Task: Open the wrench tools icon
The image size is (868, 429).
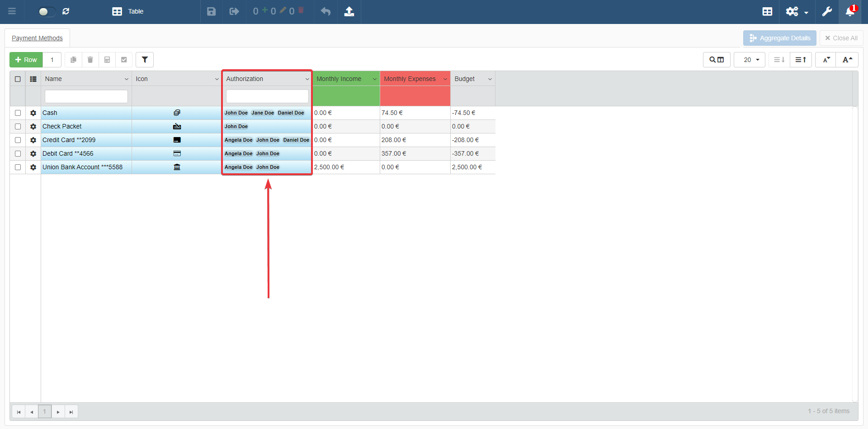Action: point(827,11)
